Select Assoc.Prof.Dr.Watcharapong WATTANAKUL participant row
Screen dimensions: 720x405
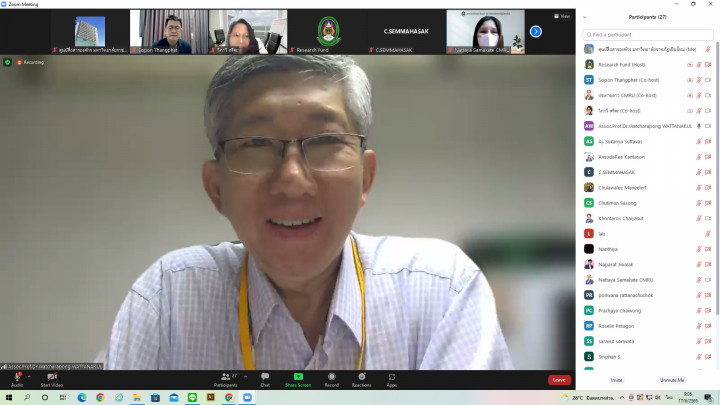(648, 126)
